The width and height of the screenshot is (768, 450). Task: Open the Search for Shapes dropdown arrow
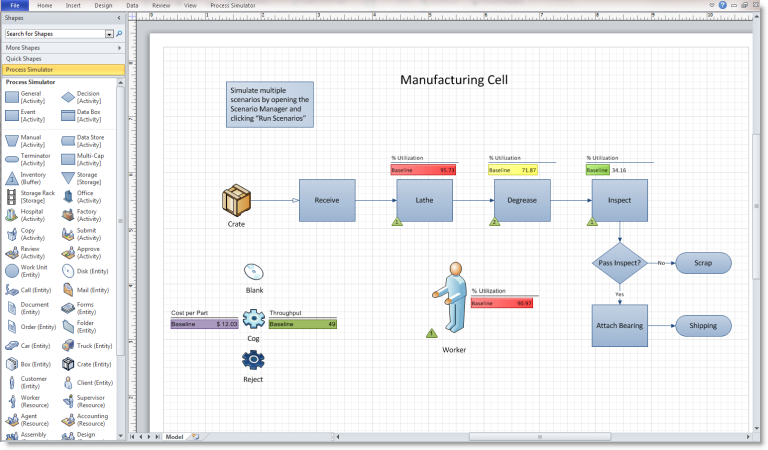click(109, 34)
